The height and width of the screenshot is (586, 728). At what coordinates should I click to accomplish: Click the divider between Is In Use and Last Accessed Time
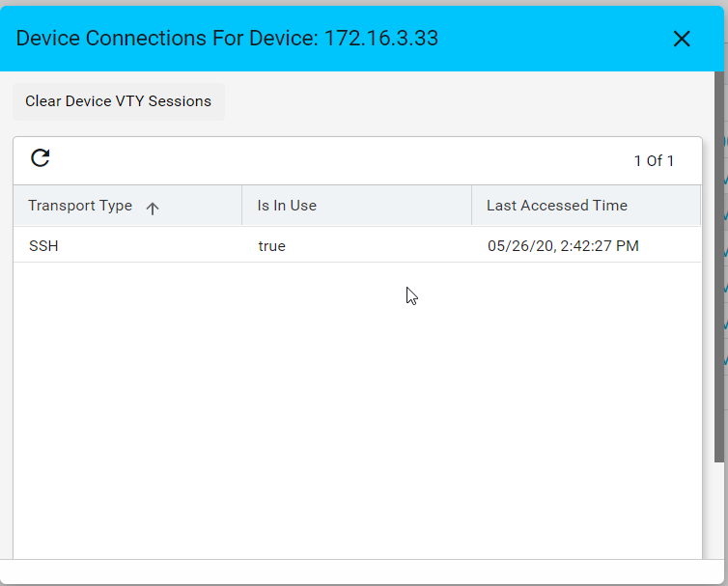tap(472, 206)
